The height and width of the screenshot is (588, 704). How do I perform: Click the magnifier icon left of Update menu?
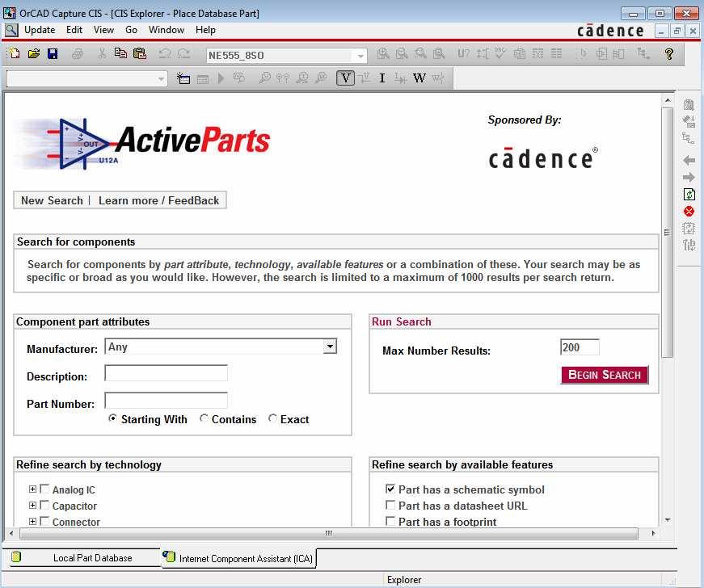[x=11, y=30]
